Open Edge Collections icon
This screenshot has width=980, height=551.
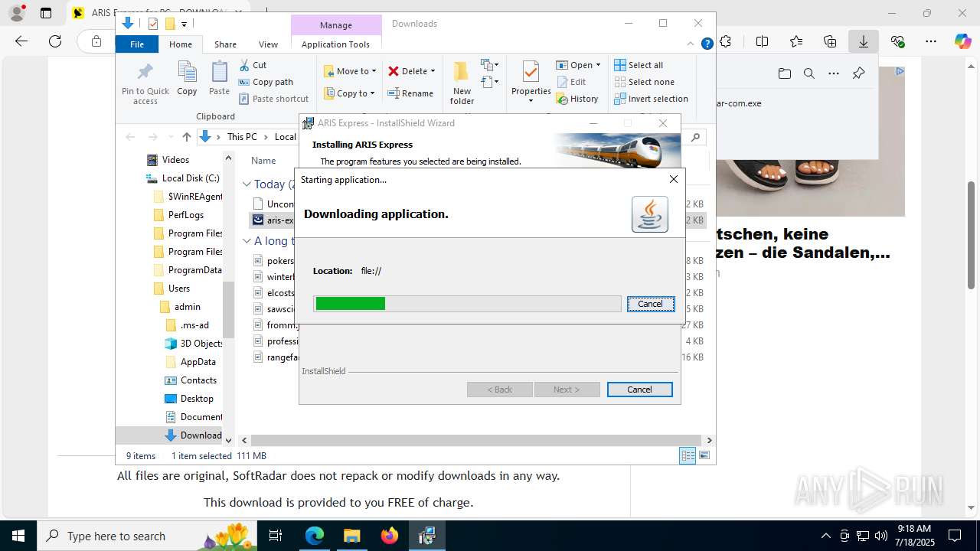point(830,41)
